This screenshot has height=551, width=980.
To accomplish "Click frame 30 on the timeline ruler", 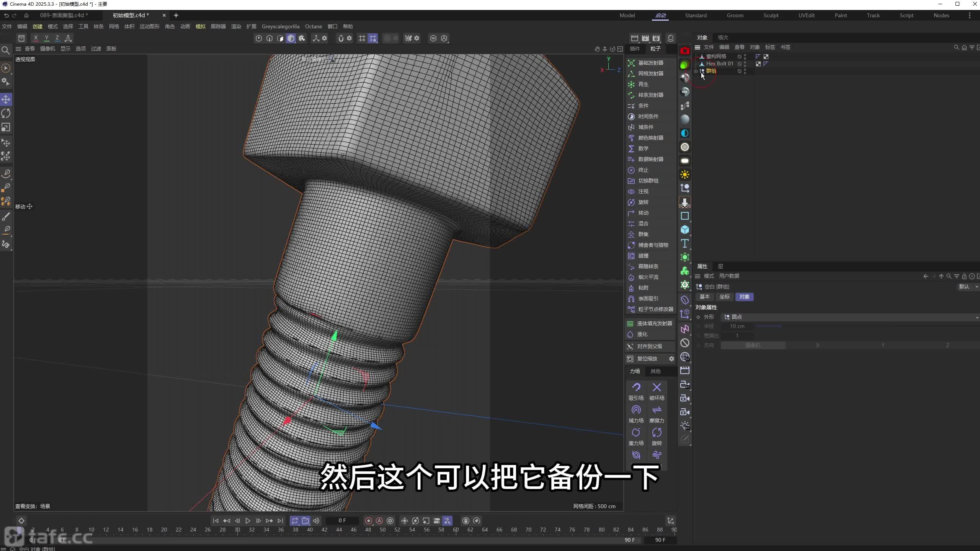I will pos(237,530).
